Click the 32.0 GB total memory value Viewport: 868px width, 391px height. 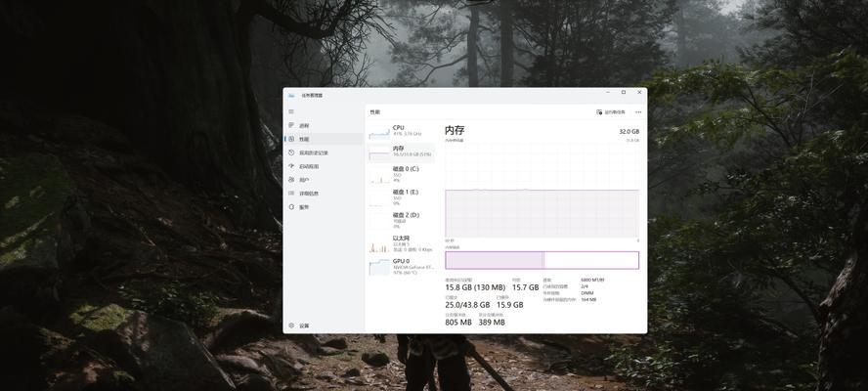(x=629, y=132)
